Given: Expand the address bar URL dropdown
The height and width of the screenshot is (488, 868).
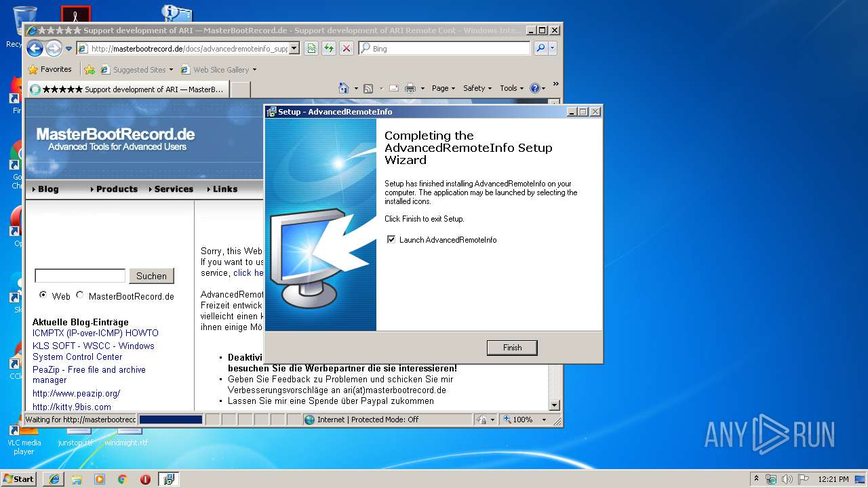Looking at the screenshot, I should tap(294, 48).
